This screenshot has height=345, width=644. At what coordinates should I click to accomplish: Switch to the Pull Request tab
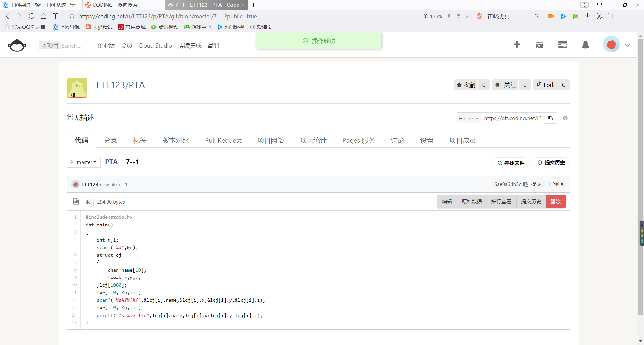tap(223, 140)
